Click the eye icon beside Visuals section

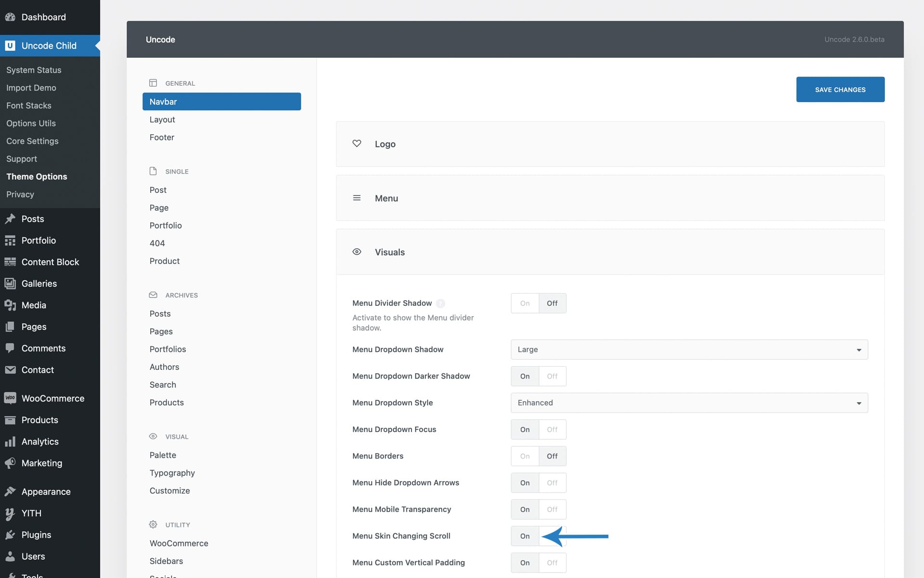(x=357, y=252)
